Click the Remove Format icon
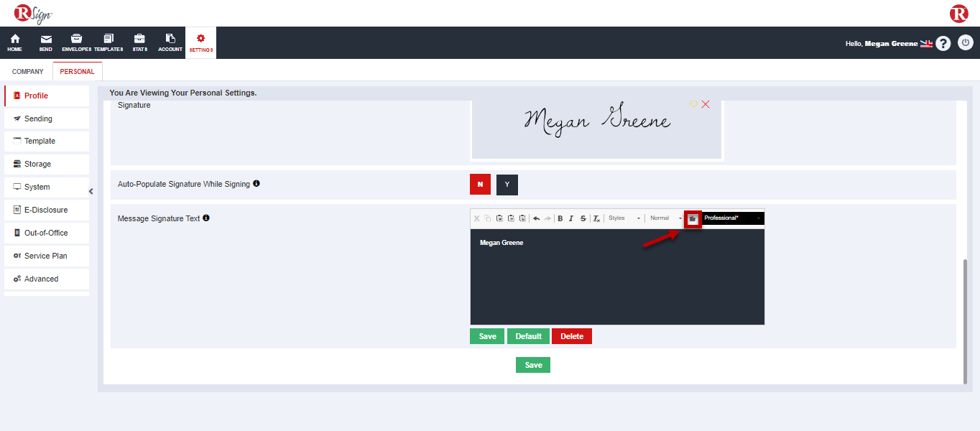 pyautogui.click(x=596, y=218)
